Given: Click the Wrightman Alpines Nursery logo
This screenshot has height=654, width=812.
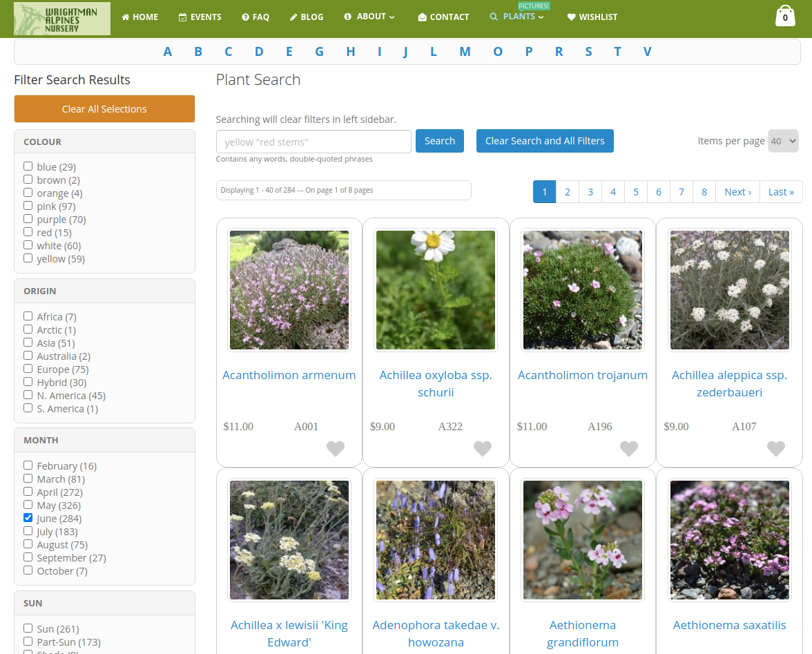Looking at the screenshot, I should (62, 19).
